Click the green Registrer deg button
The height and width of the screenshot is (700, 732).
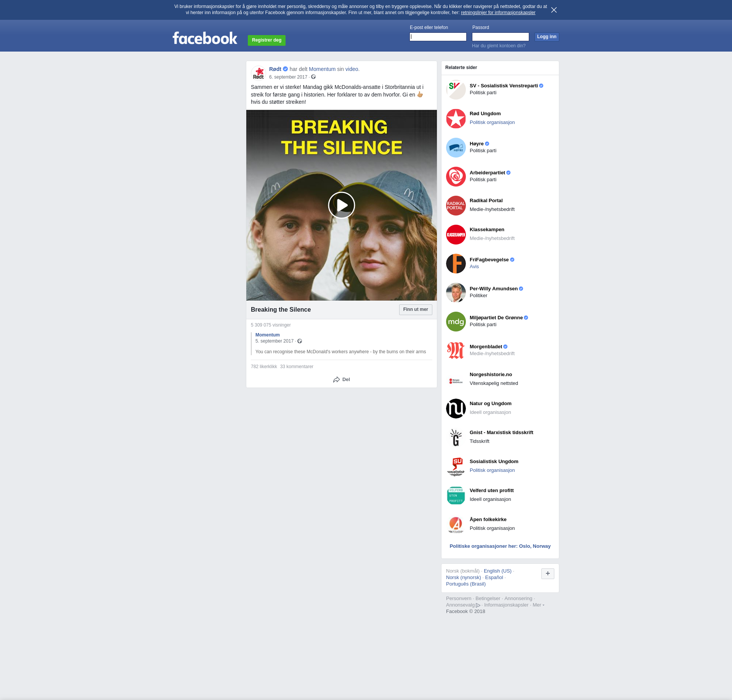point(266,40)
